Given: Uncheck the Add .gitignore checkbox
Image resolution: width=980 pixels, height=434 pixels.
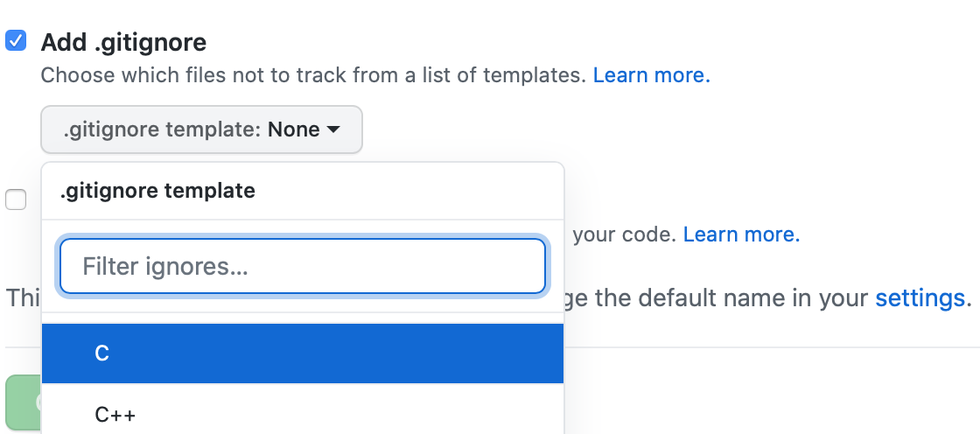Looking at the screenshot, I should tap(16, 40).
